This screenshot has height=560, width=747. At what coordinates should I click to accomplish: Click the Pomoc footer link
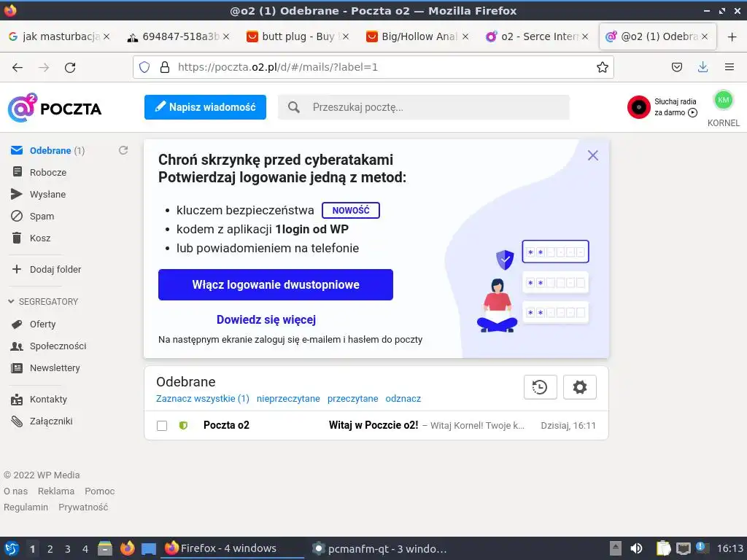pyautogui.click(x=99, y=491)
